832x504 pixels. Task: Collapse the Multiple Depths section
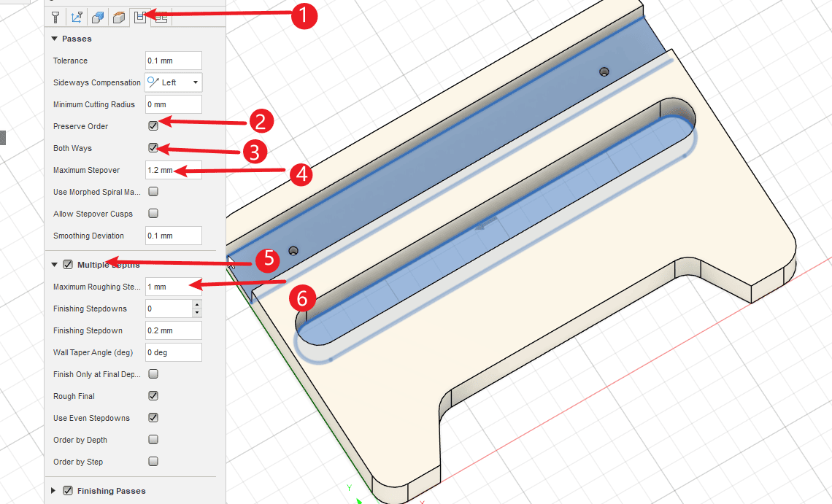click(55, 265)
